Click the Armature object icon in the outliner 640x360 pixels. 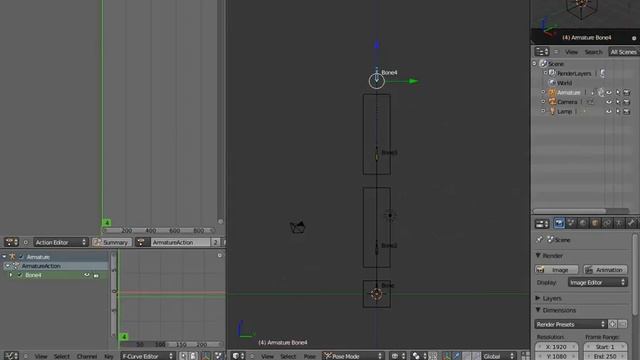pos(552,92)
